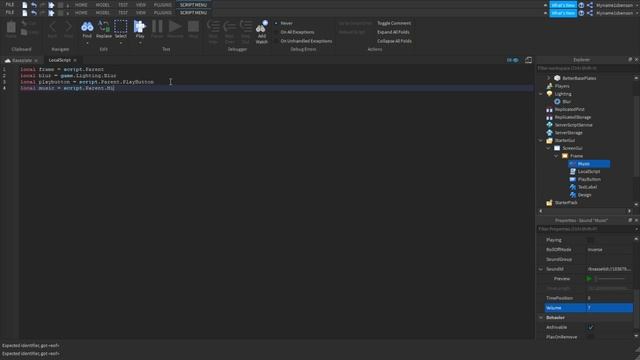Click the Select dotted-rectangle icon

tap(120, 27)
